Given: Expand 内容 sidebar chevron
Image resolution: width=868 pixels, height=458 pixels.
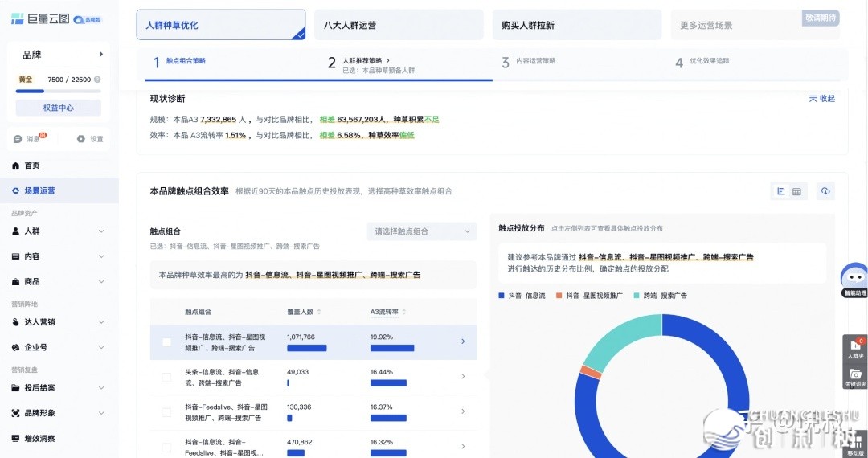Looking at the screenshot, I should (x=101, y=256).
